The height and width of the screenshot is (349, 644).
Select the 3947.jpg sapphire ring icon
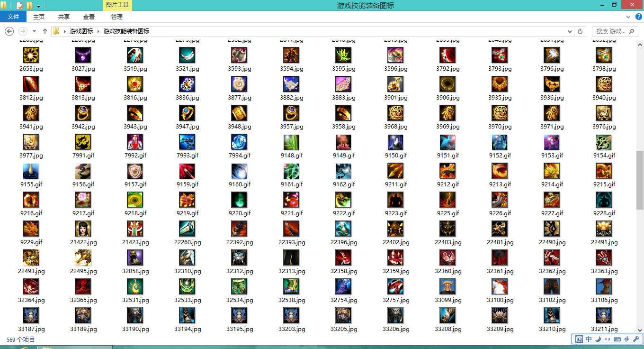click(x=187, y=113)
